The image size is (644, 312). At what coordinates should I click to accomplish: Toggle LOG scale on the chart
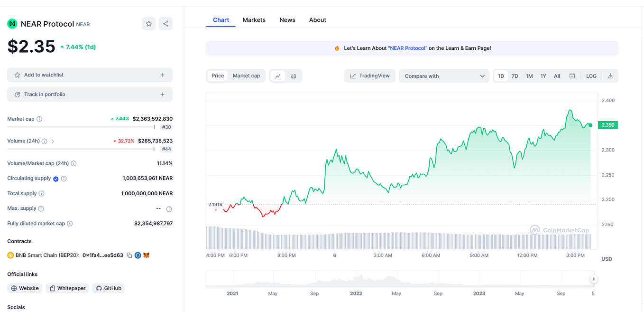591,76
